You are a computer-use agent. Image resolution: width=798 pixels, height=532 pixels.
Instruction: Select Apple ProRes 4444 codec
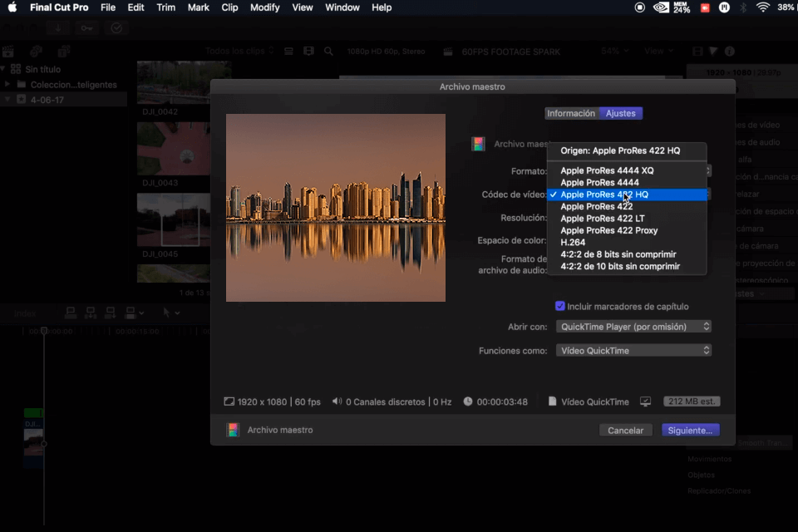(x=627, y=182)
